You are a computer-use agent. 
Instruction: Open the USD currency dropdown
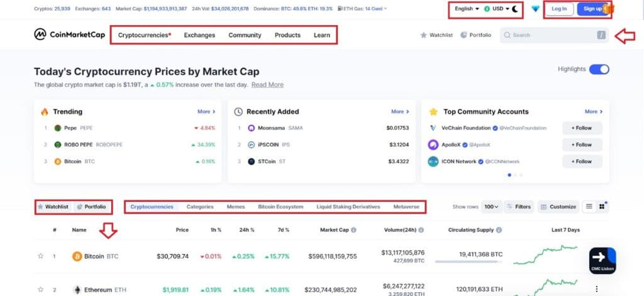(x=497, y=9)
